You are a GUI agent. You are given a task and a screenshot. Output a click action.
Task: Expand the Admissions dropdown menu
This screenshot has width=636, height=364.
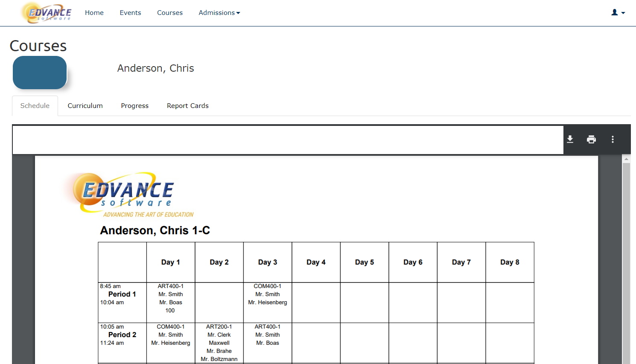(x=219, y=13)
